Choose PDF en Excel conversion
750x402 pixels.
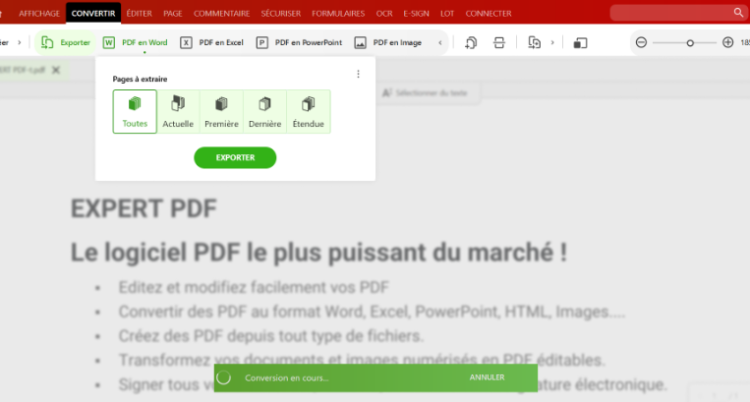coord(212,43)
